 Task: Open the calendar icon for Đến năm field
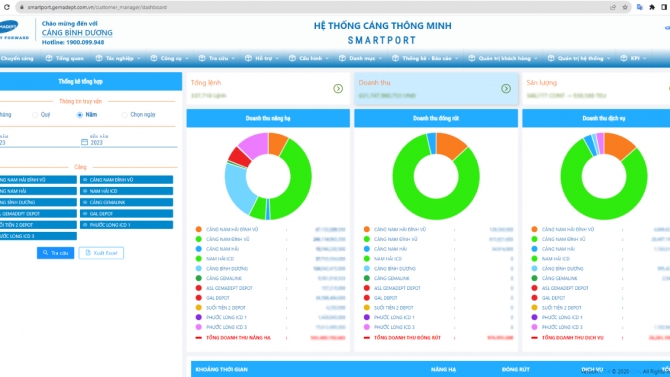84,142
